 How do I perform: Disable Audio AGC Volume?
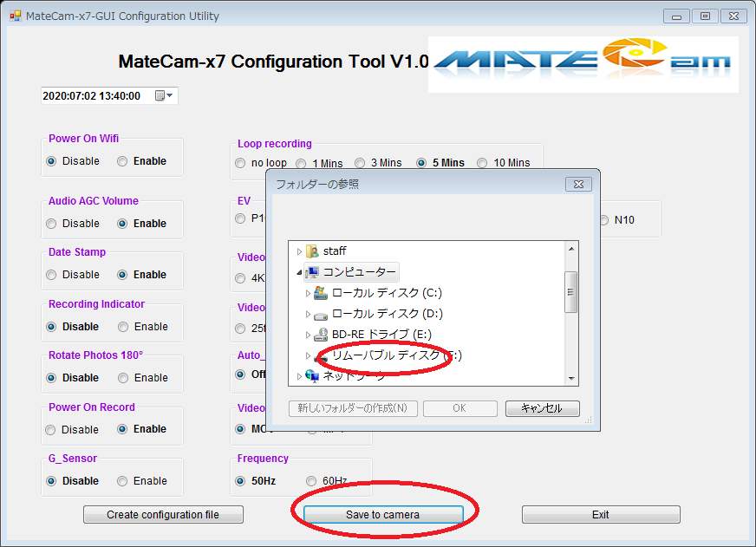[51, 224]
